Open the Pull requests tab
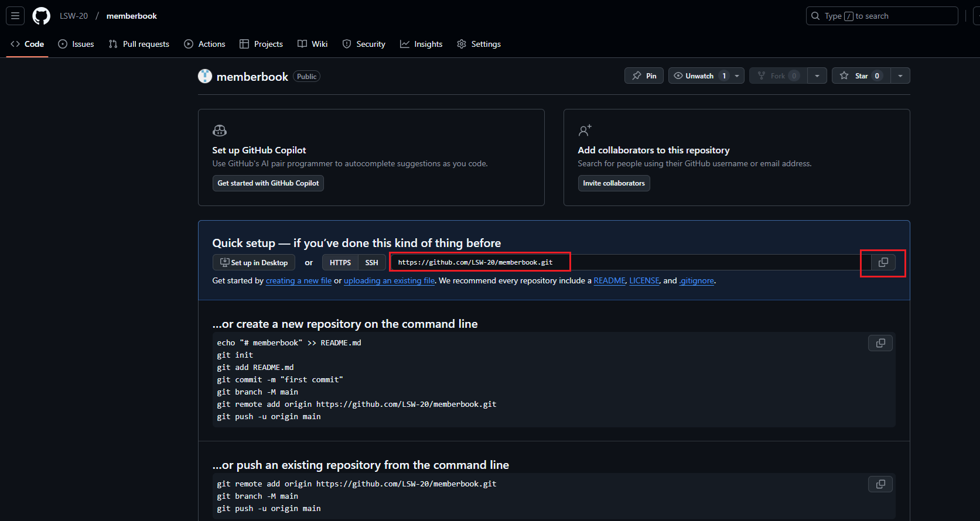980x521 pixels. pos(139,44)
